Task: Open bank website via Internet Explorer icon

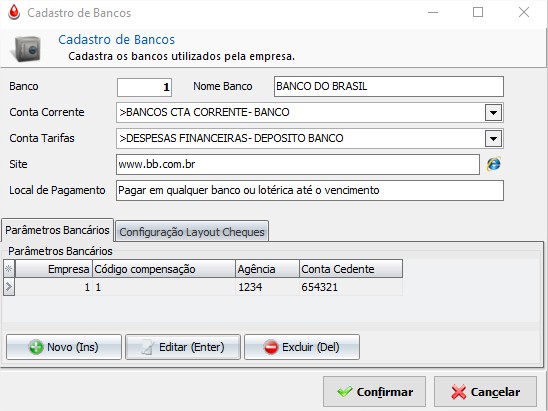Action: (493, 164)
